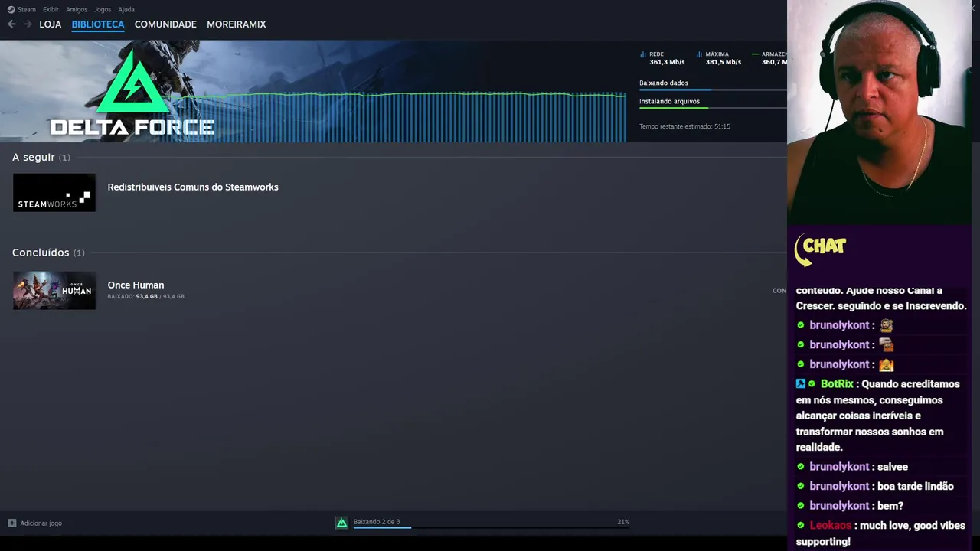Select Redistribuíveis Comuns do Steamworks entry
Screen dimensions: 980x551
[x=193, y=187]
